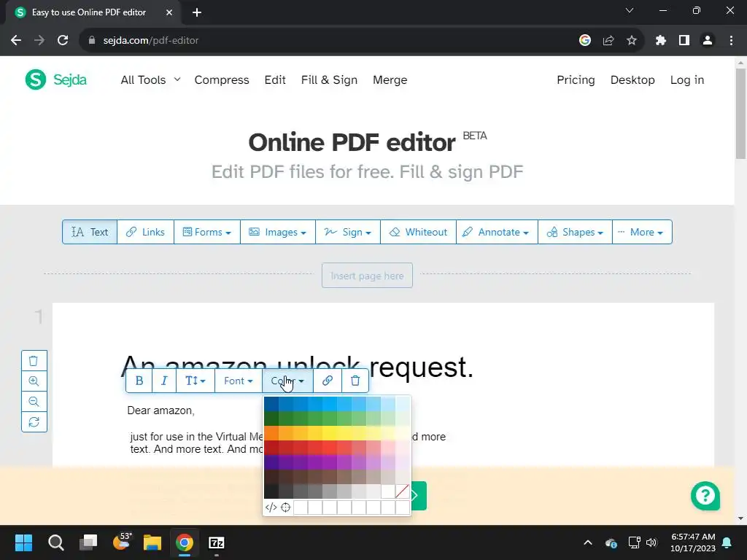
Task: Choose the no-color (red slash) swatch
Action: click(402, 491)
